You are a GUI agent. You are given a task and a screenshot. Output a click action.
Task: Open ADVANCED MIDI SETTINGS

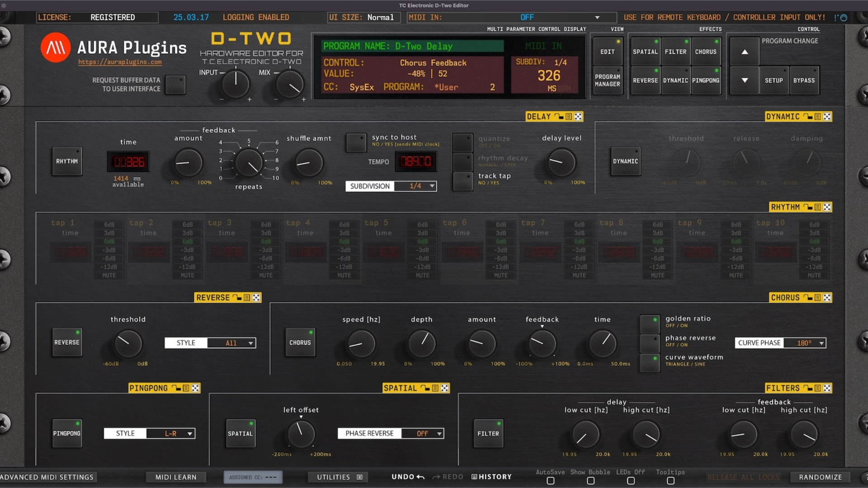[47, 477]
